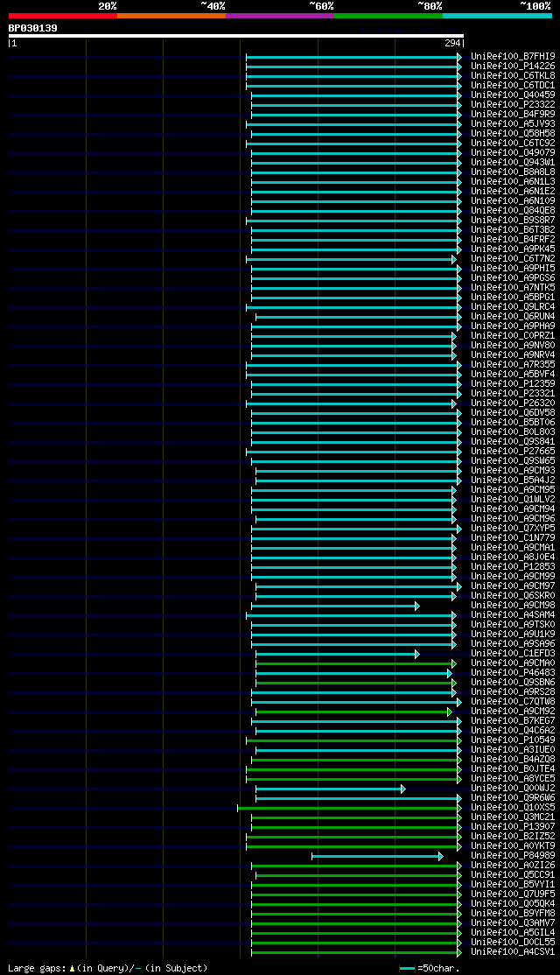Select the label UniRef100_Q9S841
The width and height of the screenshot is (560, 975).
(x=513, y=441)
